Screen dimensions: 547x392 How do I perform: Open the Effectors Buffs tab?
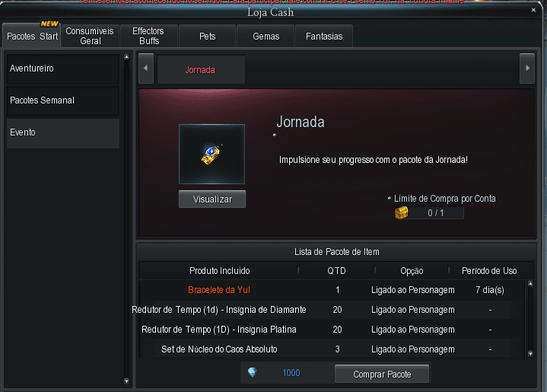coord(148,36)
